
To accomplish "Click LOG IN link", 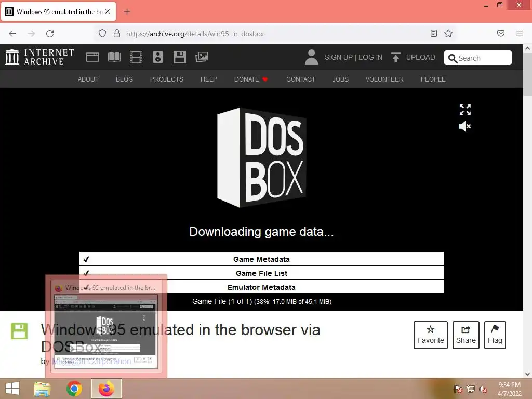I will pyautogui.click(x=370, y=57).
